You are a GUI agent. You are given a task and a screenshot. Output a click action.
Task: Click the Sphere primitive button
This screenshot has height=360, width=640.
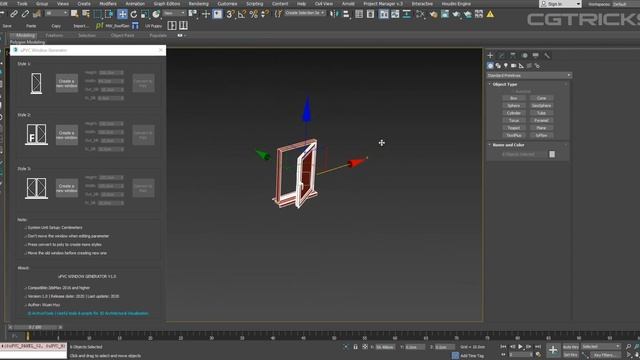tap(514, 106)
